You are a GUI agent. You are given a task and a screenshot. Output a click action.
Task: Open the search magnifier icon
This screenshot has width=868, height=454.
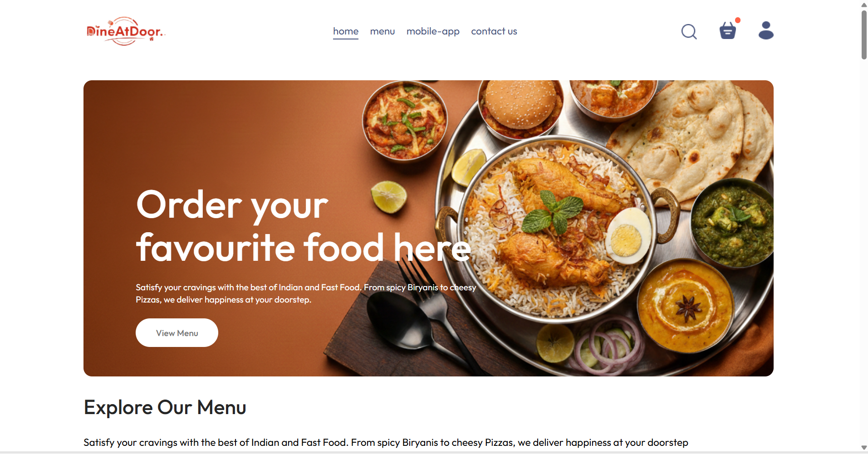click(689, 32)
